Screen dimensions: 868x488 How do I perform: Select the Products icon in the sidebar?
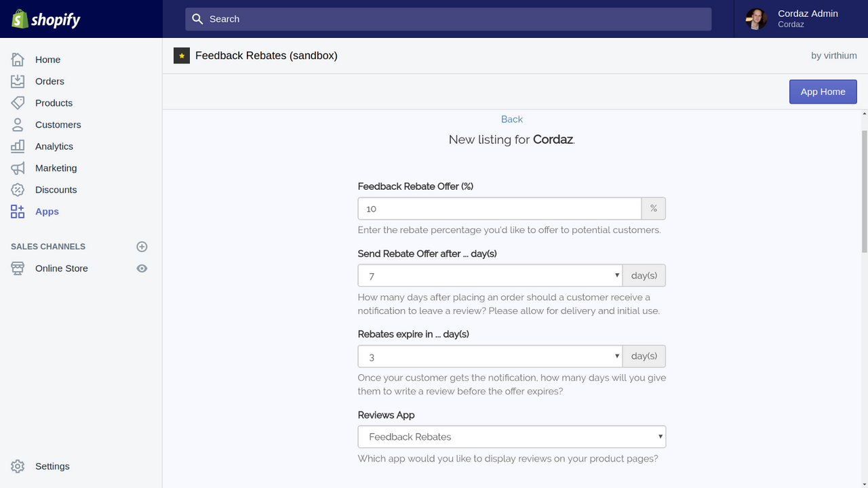pyautogui.click(x=17, y=103)
